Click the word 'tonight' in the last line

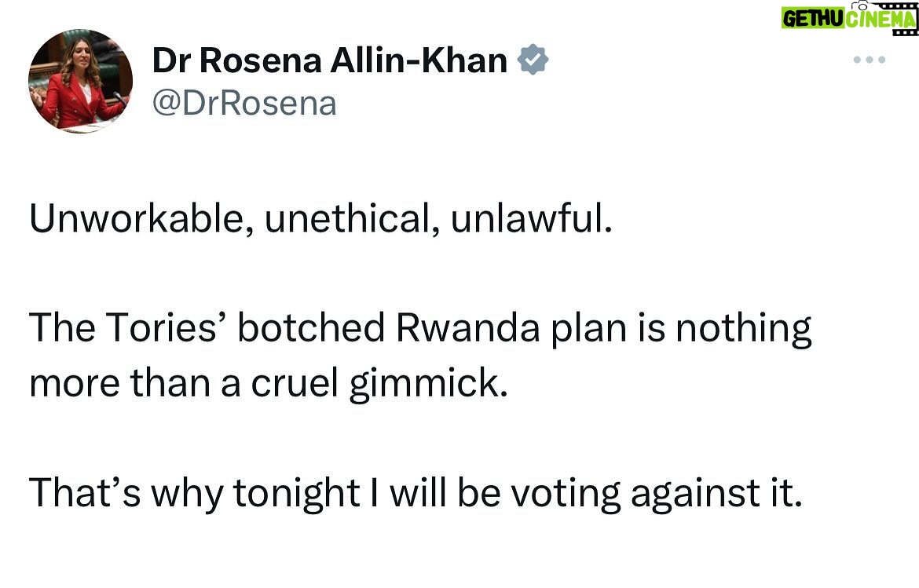coord(297,492)
